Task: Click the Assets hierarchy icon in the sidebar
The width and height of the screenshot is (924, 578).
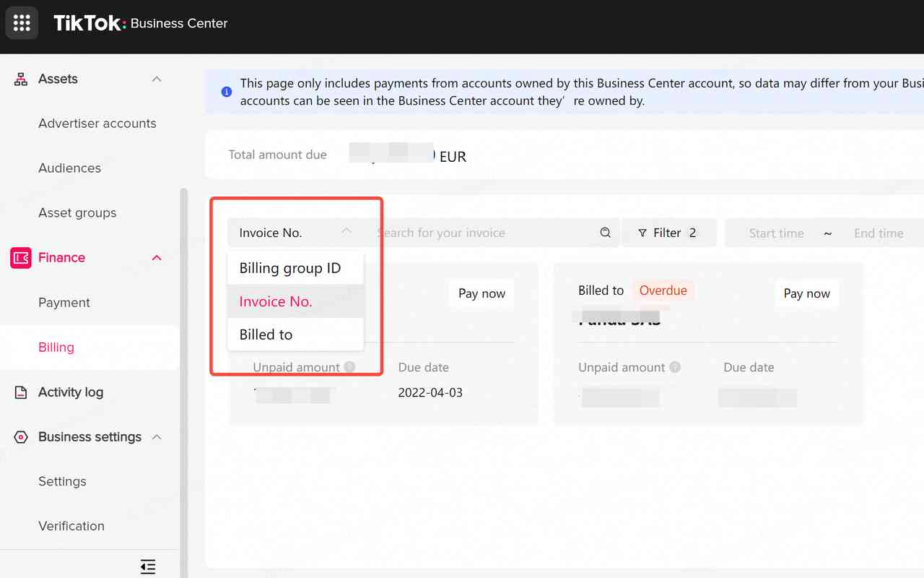Action: tap(19, 78)
